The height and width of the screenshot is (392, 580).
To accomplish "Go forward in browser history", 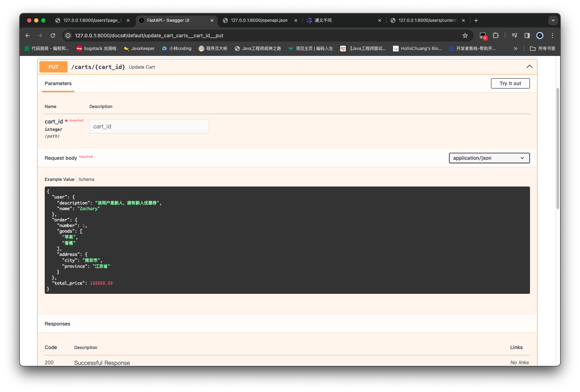I will click(x=40, y=36).
